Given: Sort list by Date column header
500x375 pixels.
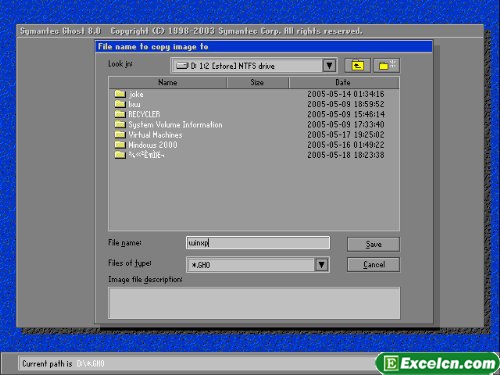Looking at the screenshot, I should [343, 82].
